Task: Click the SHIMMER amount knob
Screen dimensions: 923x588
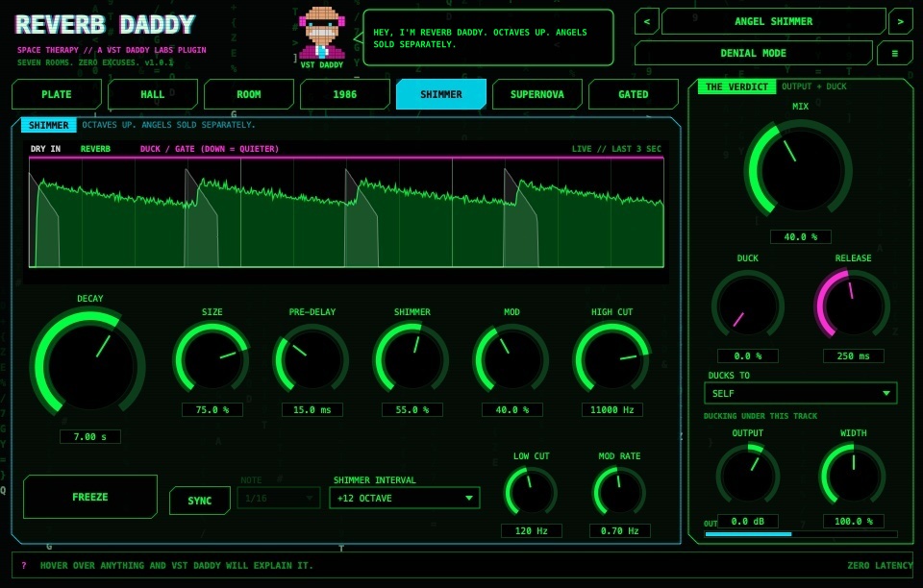Action: (x=412, y=358)
